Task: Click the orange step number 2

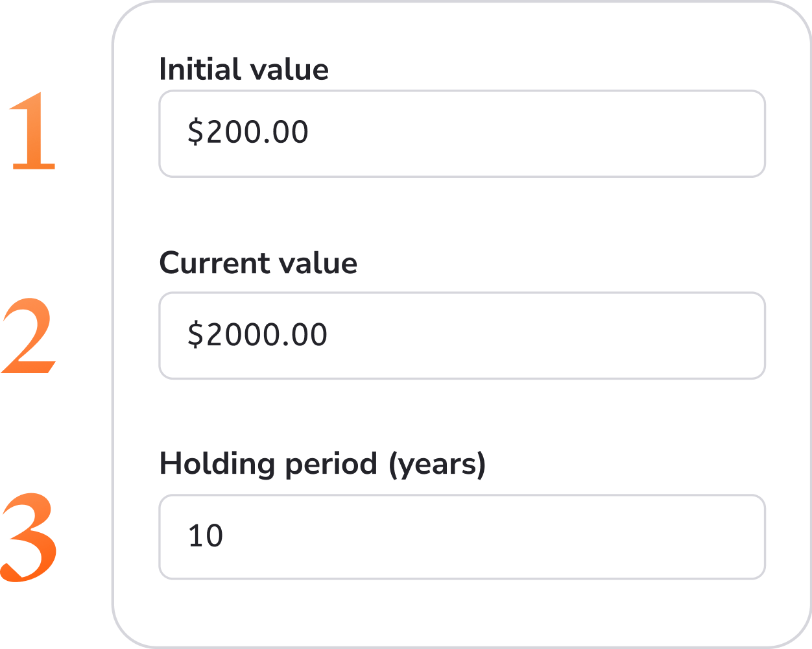Action: (x=27, y=334)
